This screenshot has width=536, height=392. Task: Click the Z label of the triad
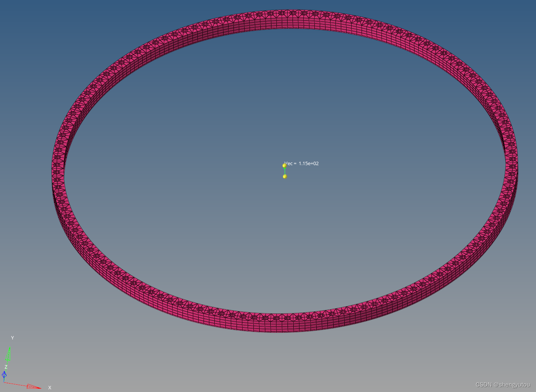click(x=6, y=367)
